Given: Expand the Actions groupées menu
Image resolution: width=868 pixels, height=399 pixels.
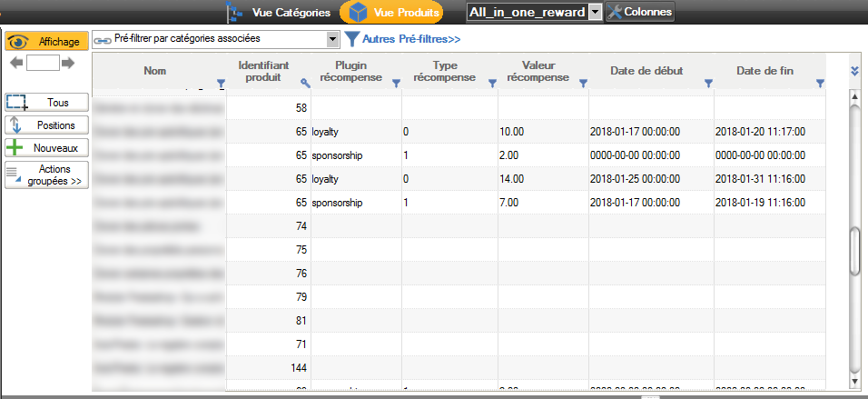Looking at the screenshot, I should coord(47,175).
